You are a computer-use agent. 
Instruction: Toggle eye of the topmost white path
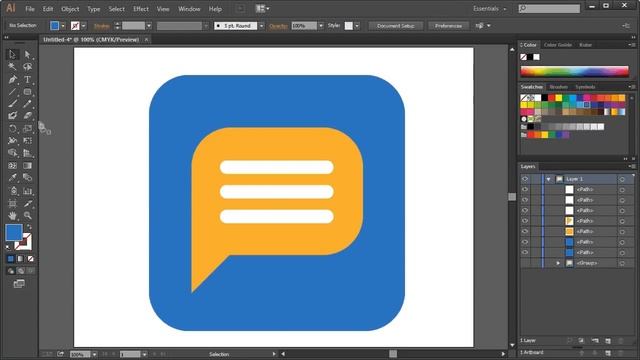(x=525, y=189)
